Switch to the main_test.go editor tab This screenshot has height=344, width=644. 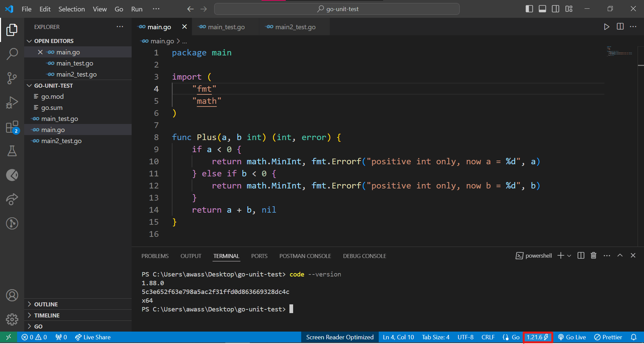point(226,27)
